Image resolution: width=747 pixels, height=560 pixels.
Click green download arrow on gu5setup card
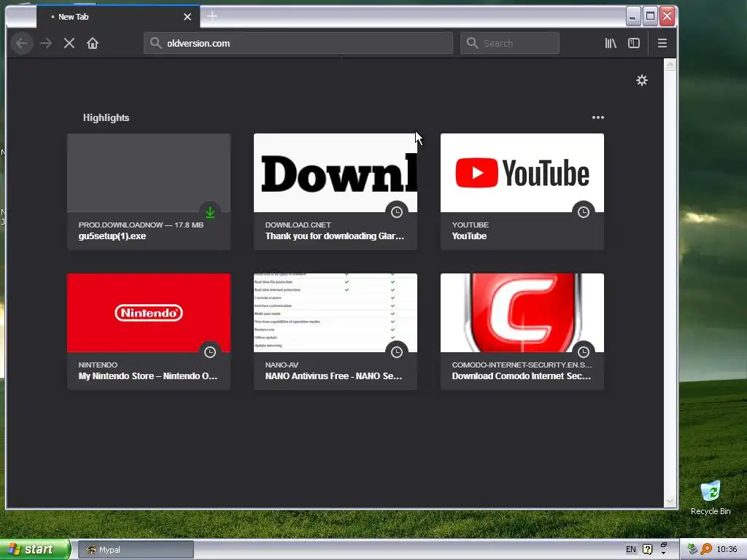210,212
